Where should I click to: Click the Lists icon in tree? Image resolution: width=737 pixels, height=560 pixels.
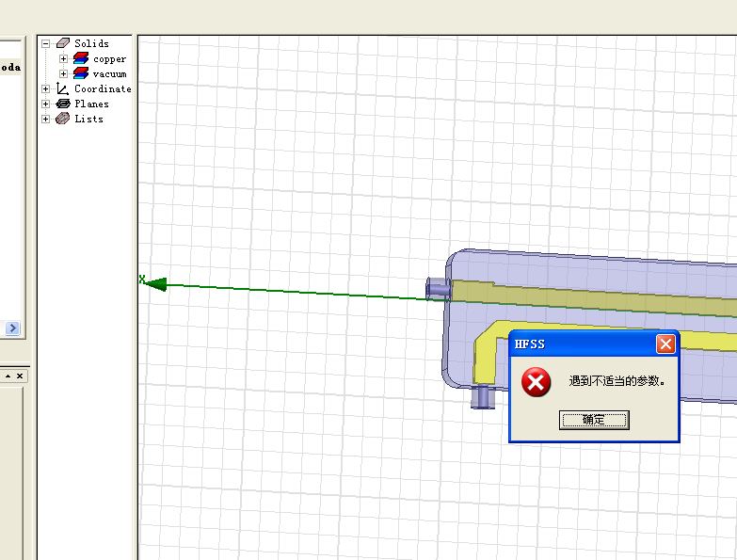[x=62, y=119]
